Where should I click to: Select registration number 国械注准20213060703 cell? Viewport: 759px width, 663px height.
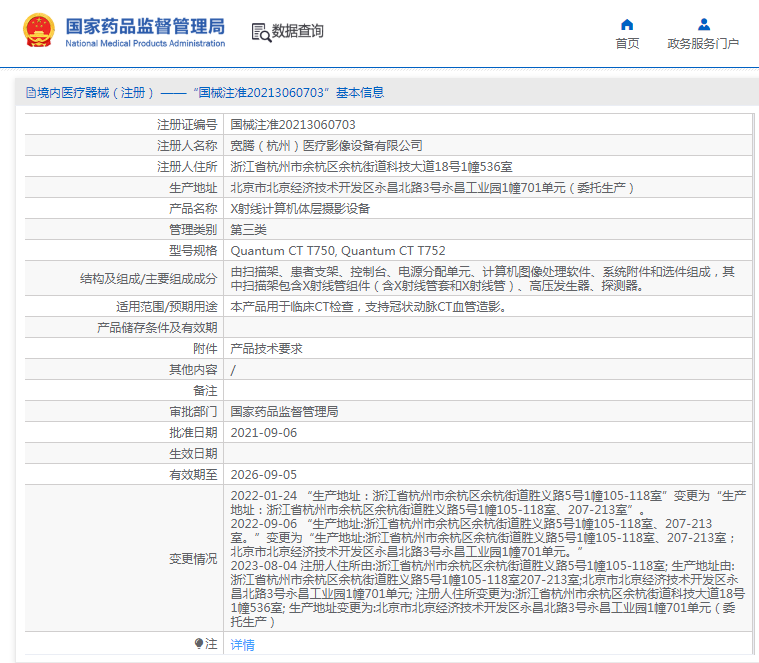click(x=293, y=125)
